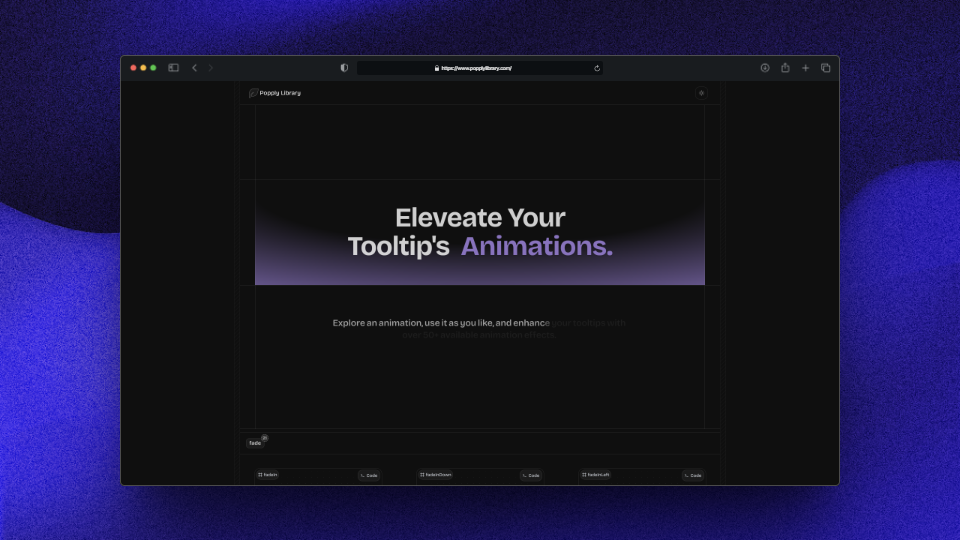Click the green fullscreen window button
This screenshot has height=540, width=960.
153,68
